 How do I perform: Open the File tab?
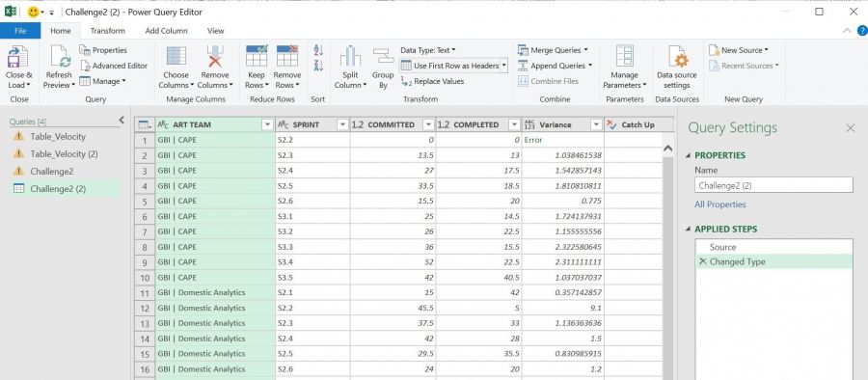[20, 31]
